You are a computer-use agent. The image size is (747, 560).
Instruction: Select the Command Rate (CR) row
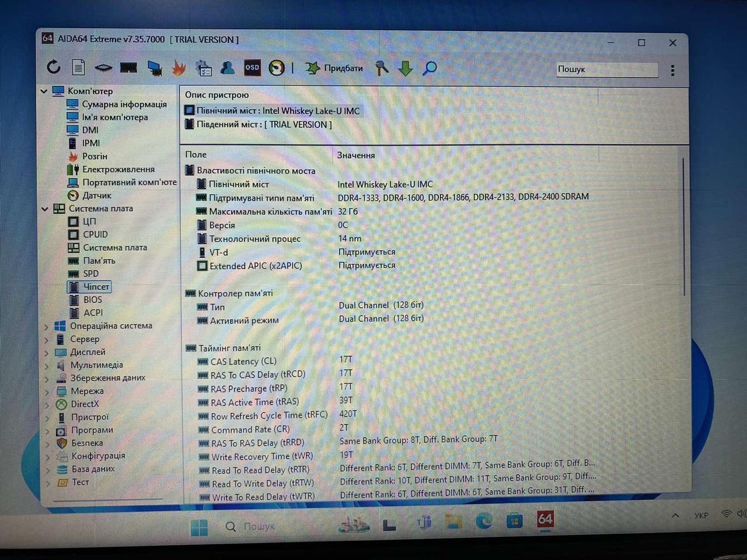[x=273, y=429]
